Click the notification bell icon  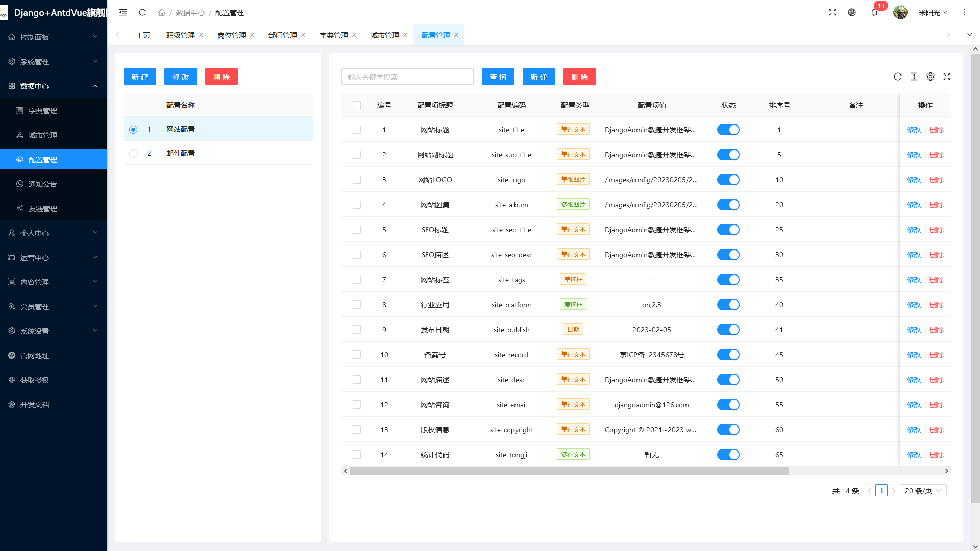pos(874,13)
